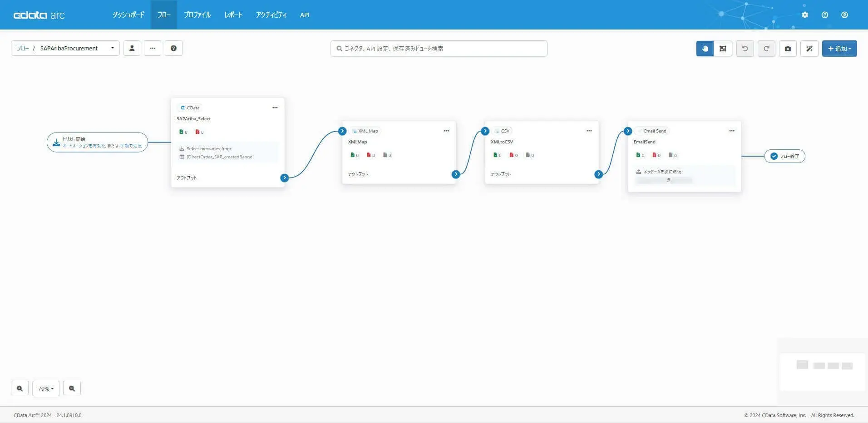Open the アクティビティ tab
The width and height of the screenshot is (868, 423).
271,15
